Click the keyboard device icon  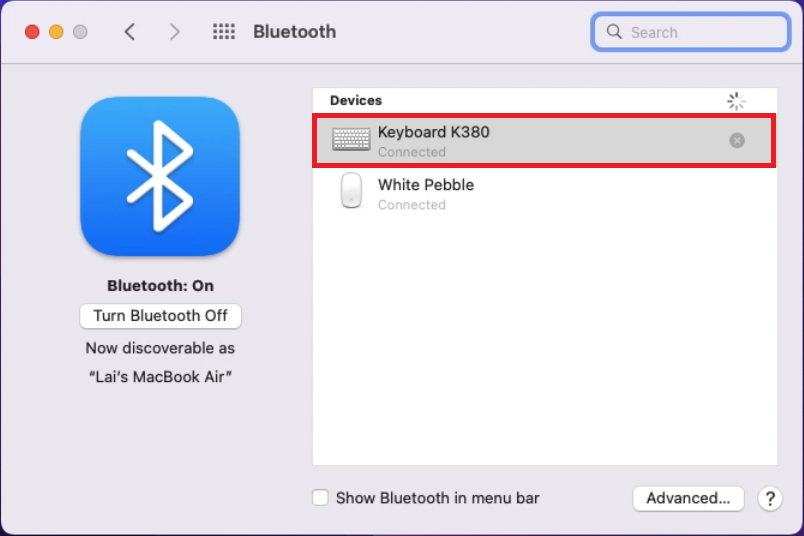[351, 139]
